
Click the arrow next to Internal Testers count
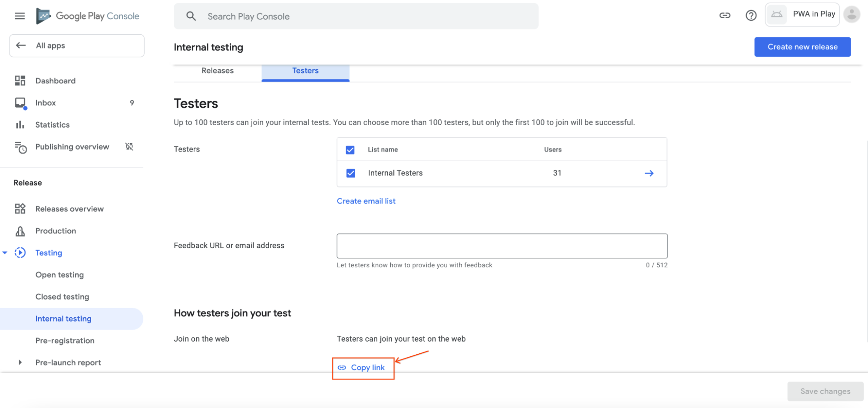pyautogui.click(x=649, y=173)
